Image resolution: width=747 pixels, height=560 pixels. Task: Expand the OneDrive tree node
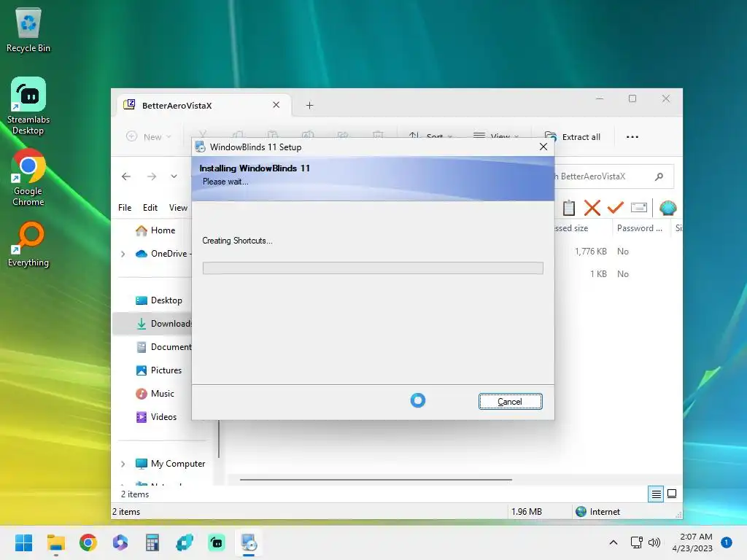coord(123,254)
